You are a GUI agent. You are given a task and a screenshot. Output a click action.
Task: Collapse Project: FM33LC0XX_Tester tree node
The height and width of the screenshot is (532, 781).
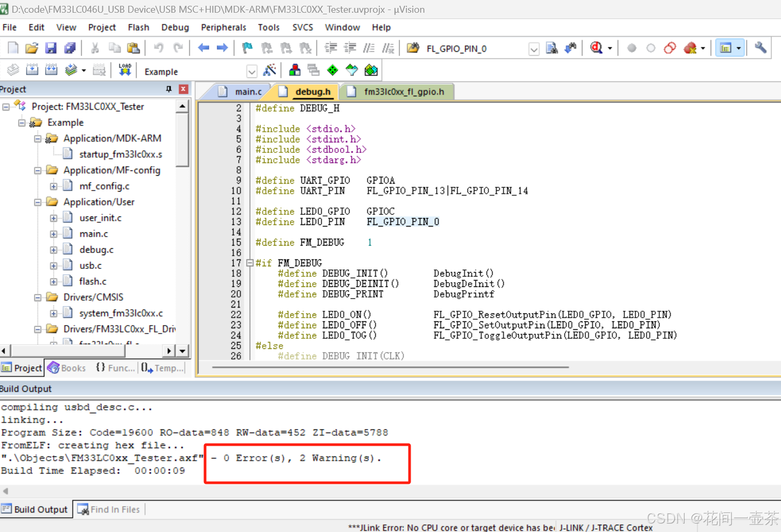click(x=6, y=107)
